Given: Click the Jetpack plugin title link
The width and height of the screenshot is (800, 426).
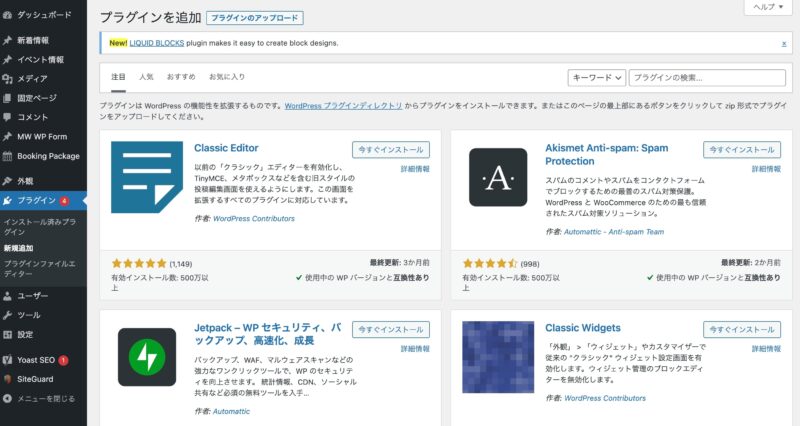Looking at the screenshot, I should [x=268, y=334].
